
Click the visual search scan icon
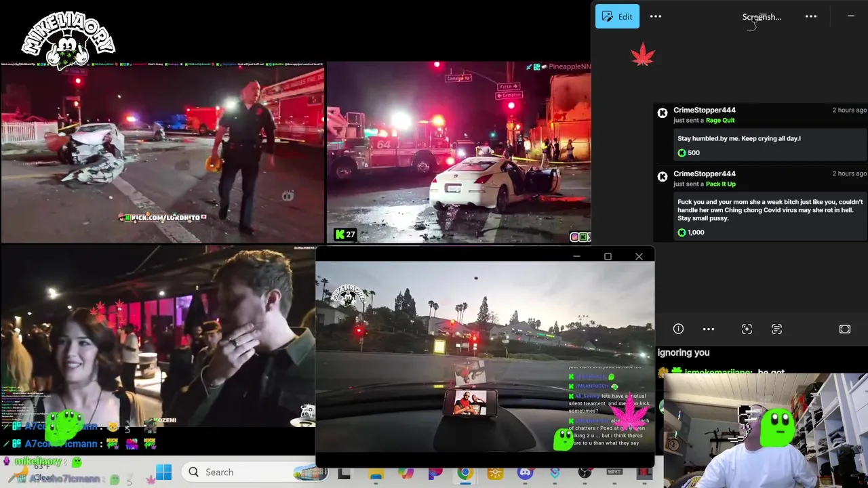tap(747, 329)
